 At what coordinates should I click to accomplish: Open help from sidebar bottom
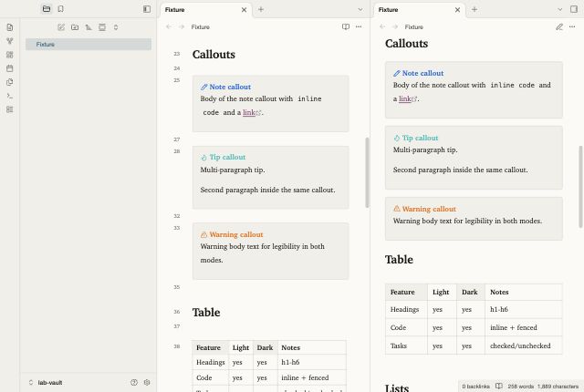(134, 382)
